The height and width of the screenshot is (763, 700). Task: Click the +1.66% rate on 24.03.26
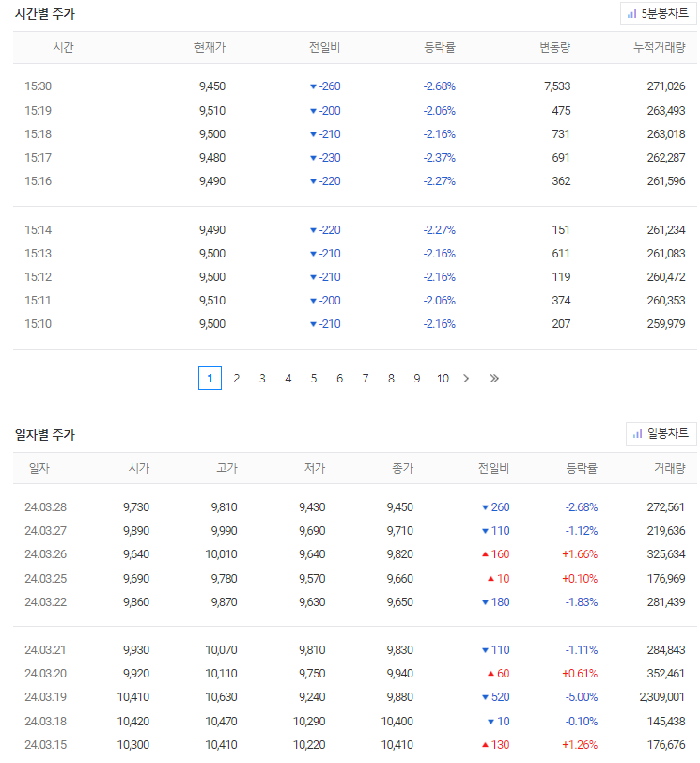(580, 554)
